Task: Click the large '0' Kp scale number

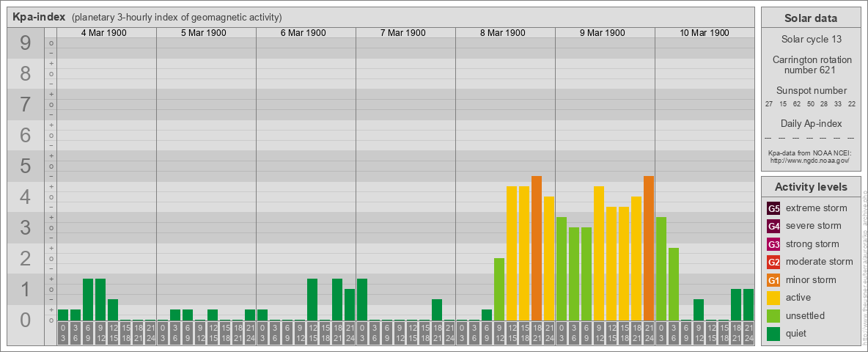Action: point(26,320)
